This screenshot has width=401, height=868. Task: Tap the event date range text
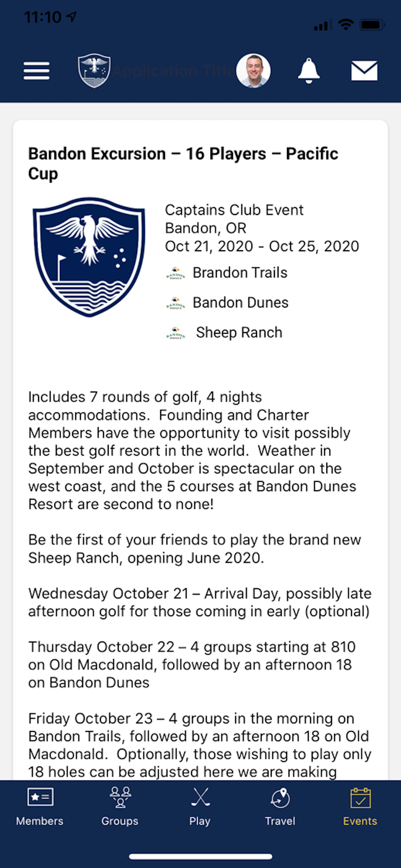pos(262,246)
